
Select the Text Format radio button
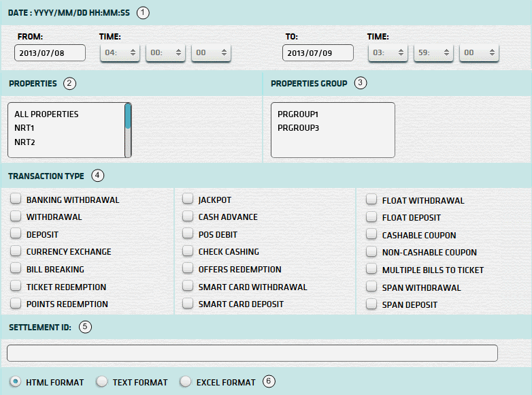pos(102,382)
